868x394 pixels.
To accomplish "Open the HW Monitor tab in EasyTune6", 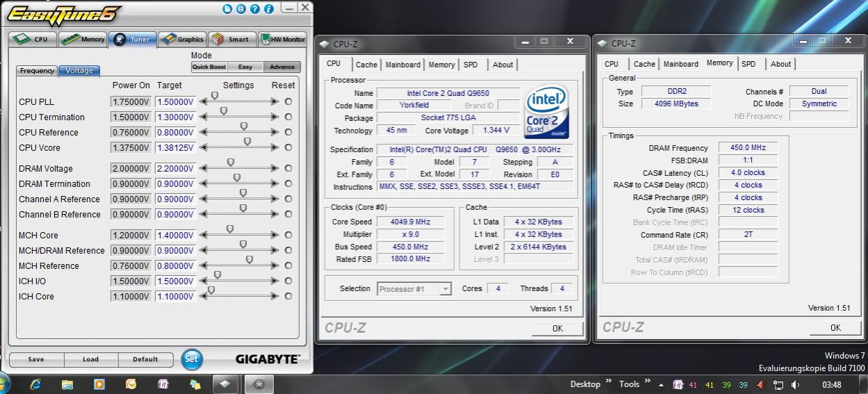I will [282, 39].
